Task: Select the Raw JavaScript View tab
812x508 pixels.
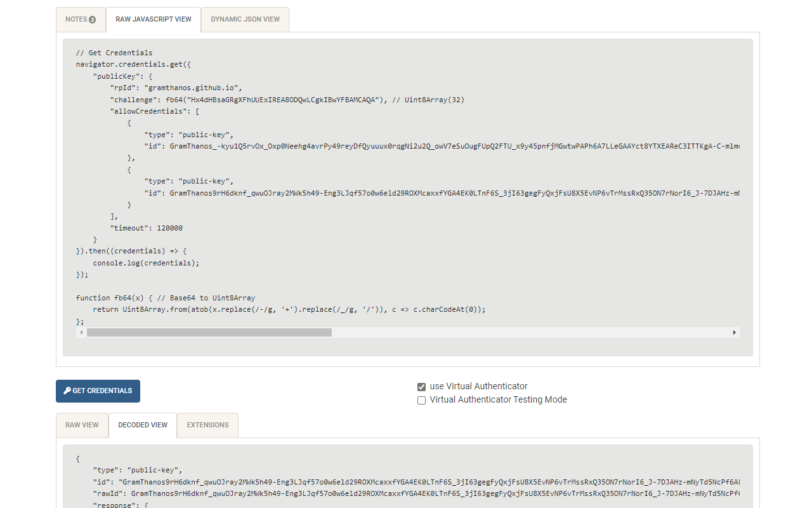Action: point(154,20)
